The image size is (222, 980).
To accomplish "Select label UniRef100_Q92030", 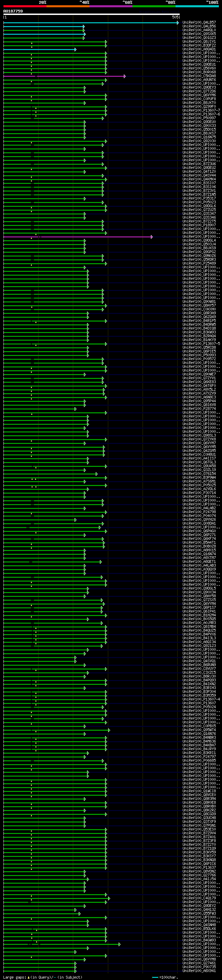I will [x=199, y=141].
